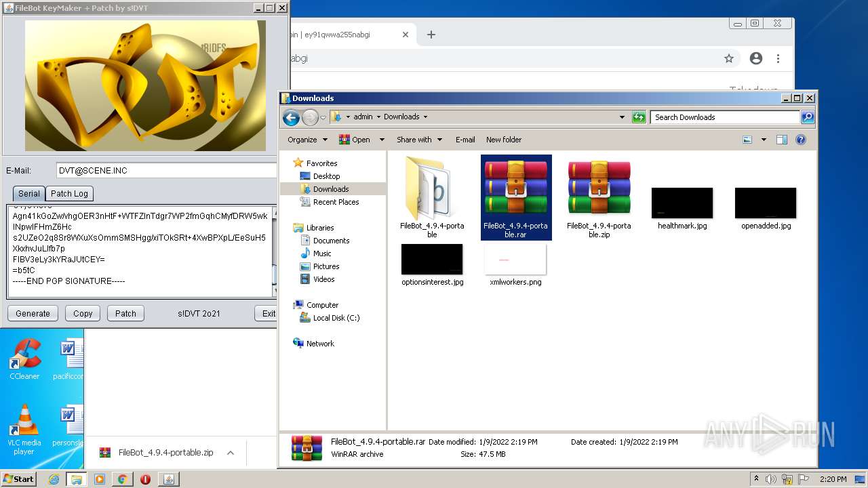
Task: Expand the Open button dropdown arrow
Action: click(382, 140)
